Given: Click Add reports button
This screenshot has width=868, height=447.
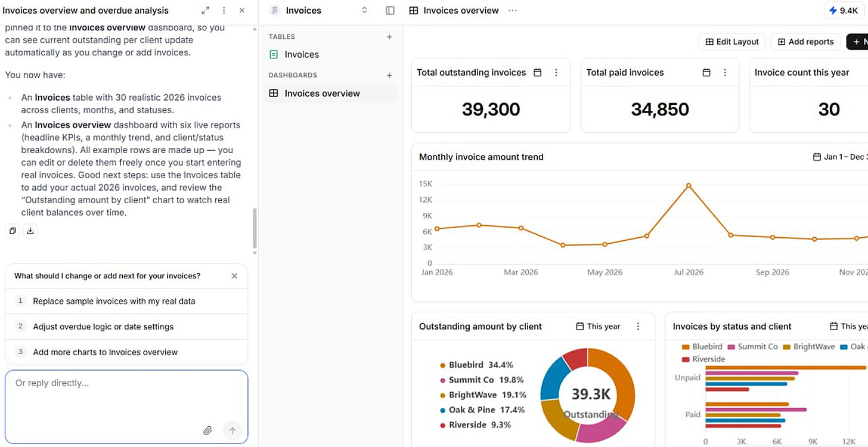Looking at the screenshot, I should click(x=805, y=42).
